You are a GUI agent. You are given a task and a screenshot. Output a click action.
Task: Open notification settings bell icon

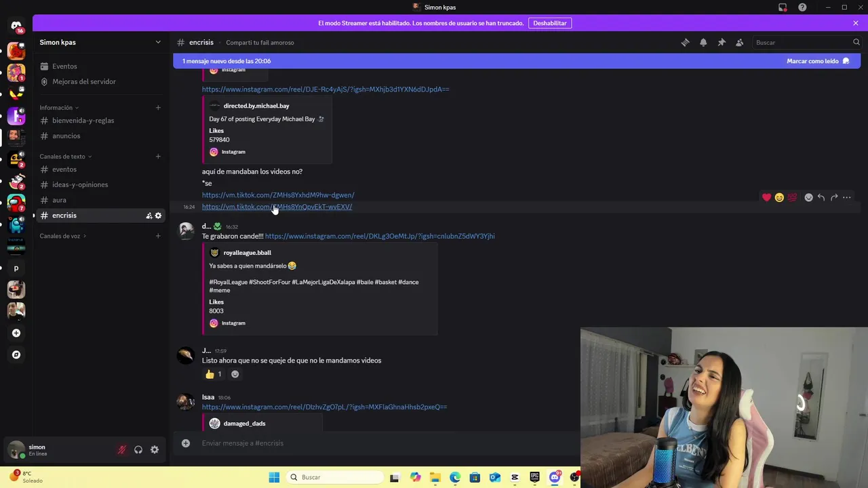[703, 42]
